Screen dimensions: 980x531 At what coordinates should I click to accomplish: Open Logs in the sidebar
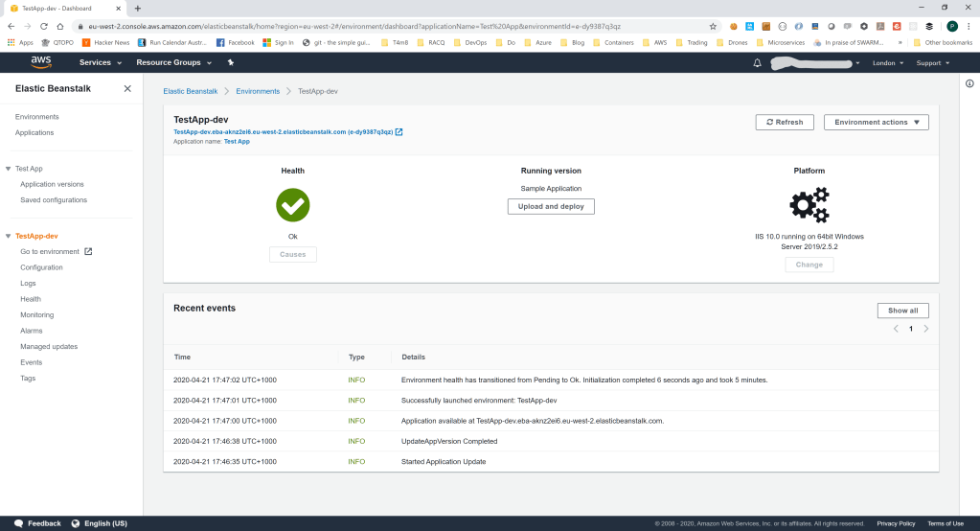click(x=28, y=284)
